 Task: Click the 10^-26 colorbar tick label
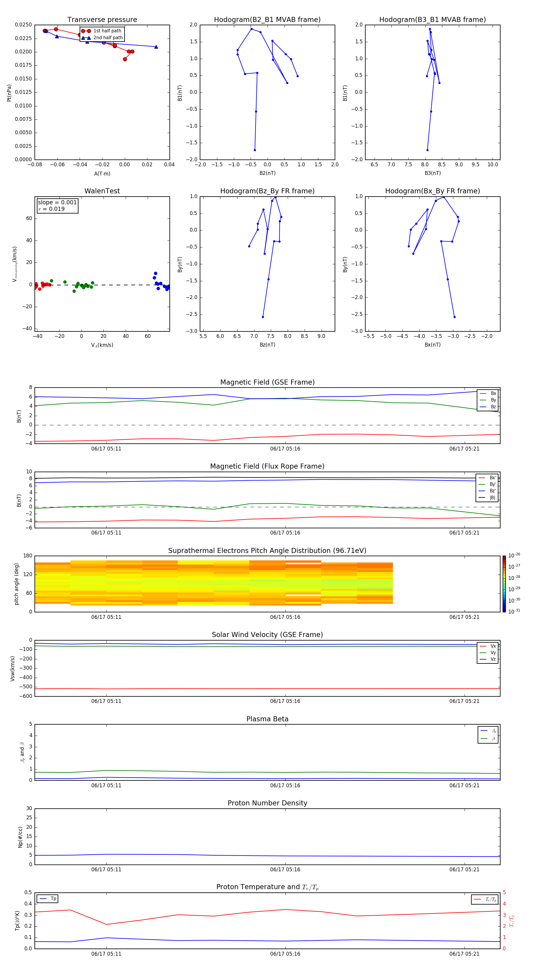click(514, 555)
